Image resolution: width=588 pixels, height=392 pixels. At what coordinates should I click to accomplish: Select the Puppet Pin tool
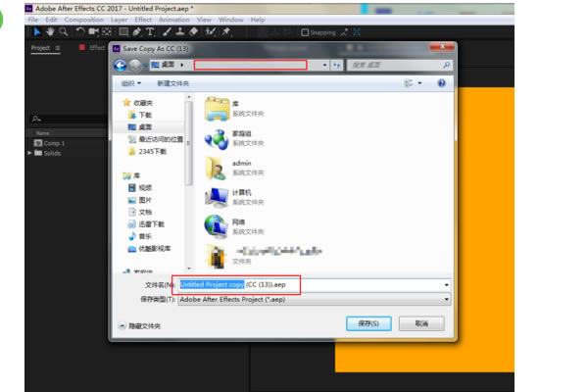(226, 32)
